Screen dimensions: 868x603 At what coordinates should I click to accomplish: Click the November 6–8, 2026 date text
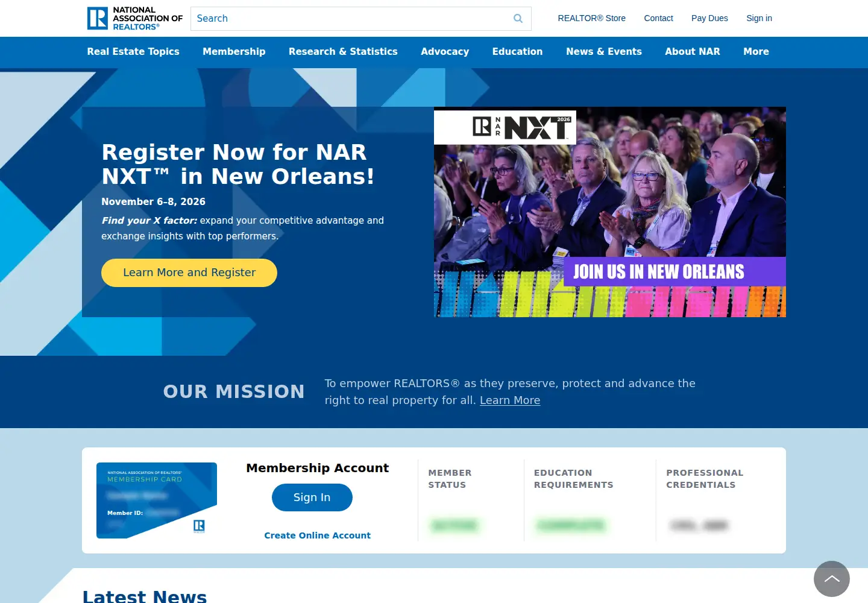click(x=153, y=202)
